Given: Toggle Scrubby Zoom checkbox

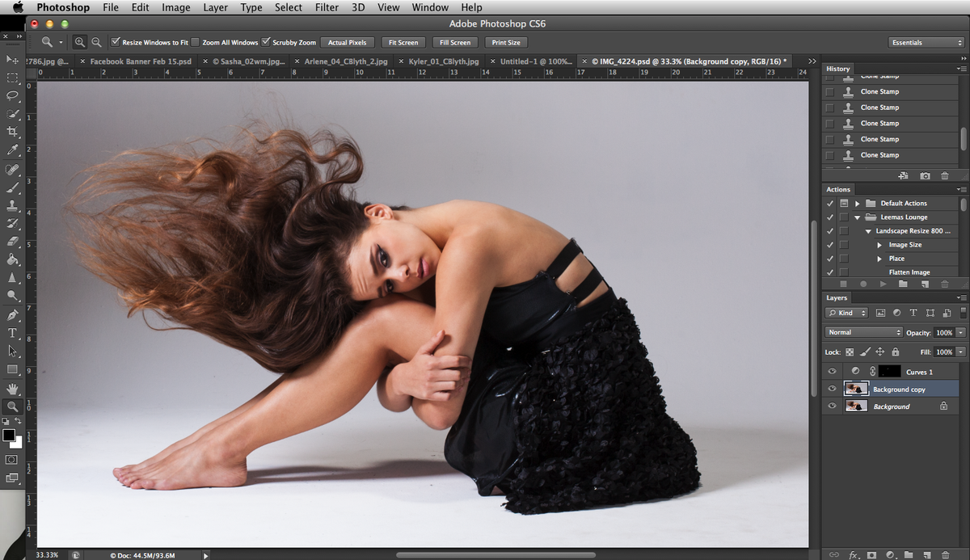Looking at the screenshot, I should [x=265, y=42].
